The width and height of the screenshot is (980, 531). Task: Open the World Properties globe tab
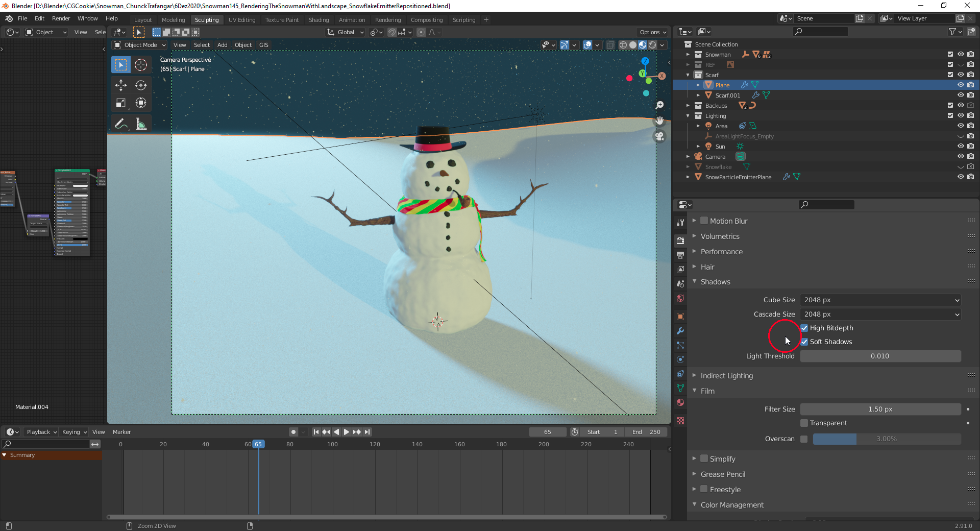coord(680,299)
